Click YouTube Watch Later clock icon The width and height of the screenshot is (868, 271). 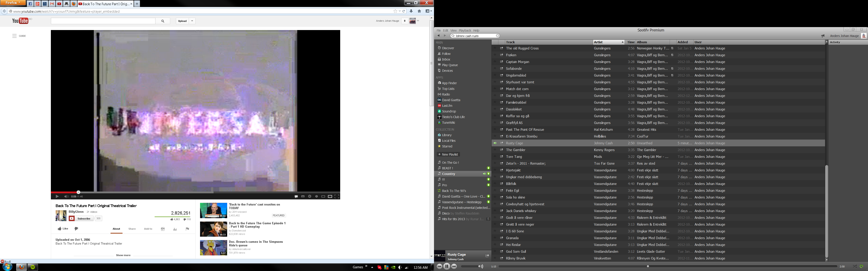(316, 197)
